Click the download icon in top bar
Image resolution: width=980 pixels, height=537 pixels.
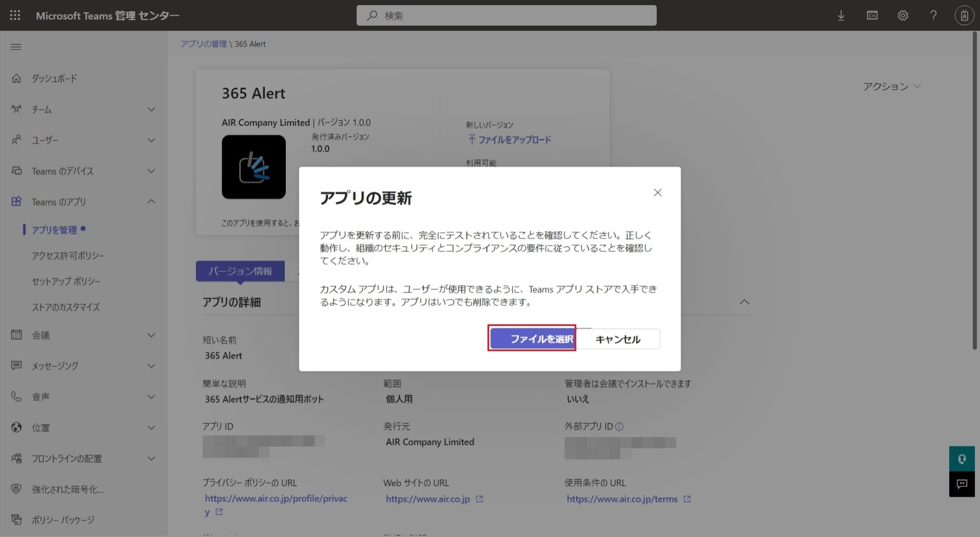click(x=841, y=16)
